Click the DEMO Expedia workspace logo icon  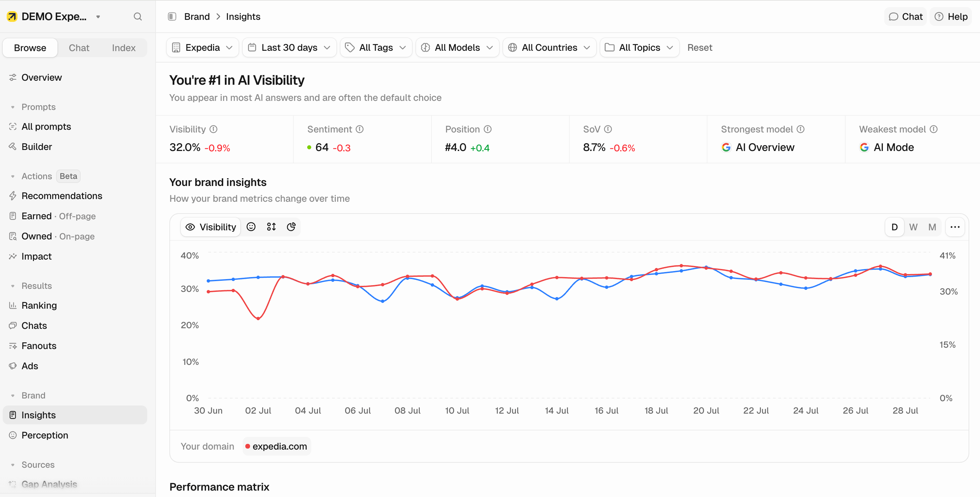[x=12, y=16]
